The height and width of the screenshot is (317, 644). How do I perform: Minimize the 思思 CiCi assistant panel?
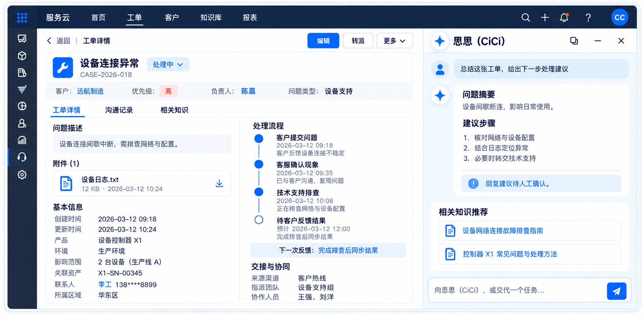(598, 41)
